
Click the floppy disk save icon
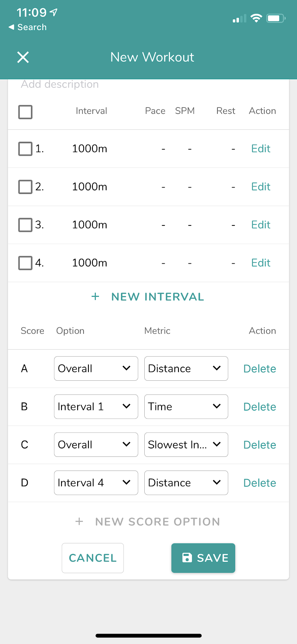point(187,557)
